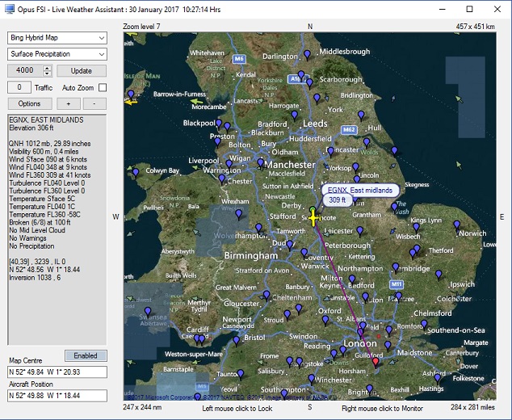512x420 pixels.
Task: Click the 'Zoom level 7' label
Action: (141, 27)
